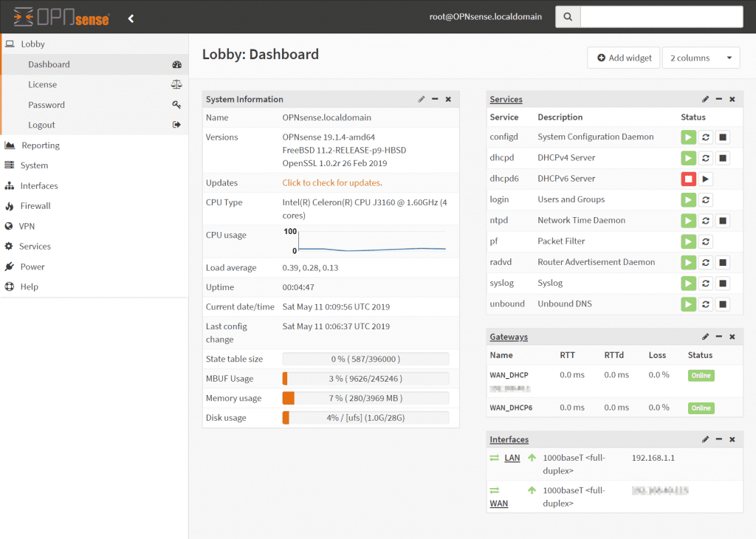Restart the radvd service

(705, 262)
